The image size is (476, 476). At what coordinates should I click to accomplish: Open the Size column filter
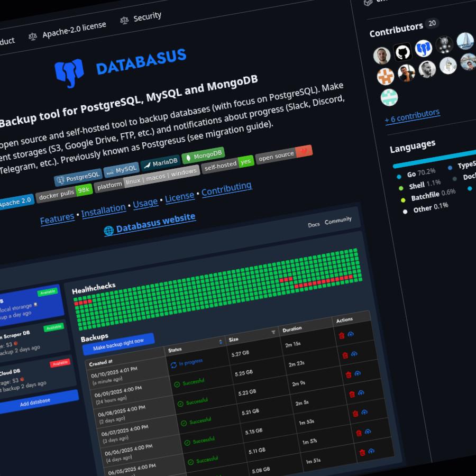273,332
